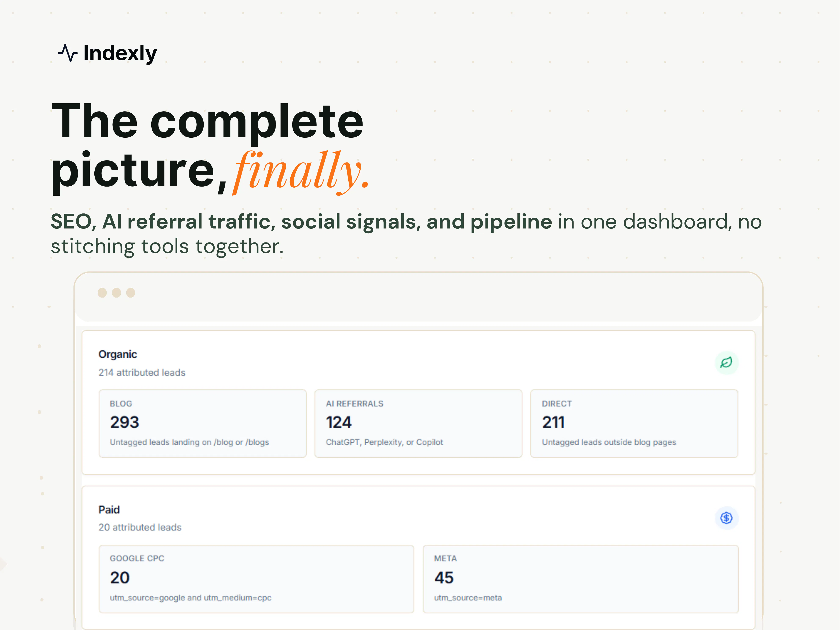Click the first window dot in mockup
Viewport: 840px width, 630px height.
pyautogui.click(x=102, y=293)
